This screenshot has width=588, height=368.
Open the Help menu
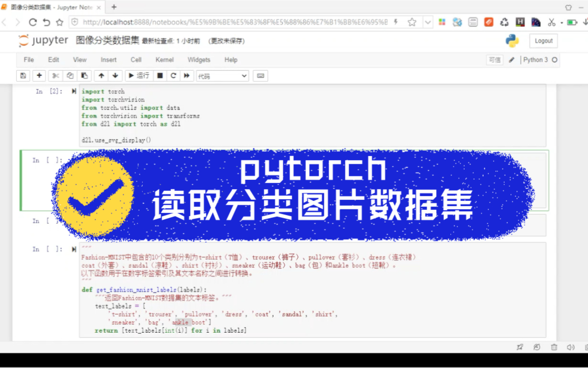[231, 60]
